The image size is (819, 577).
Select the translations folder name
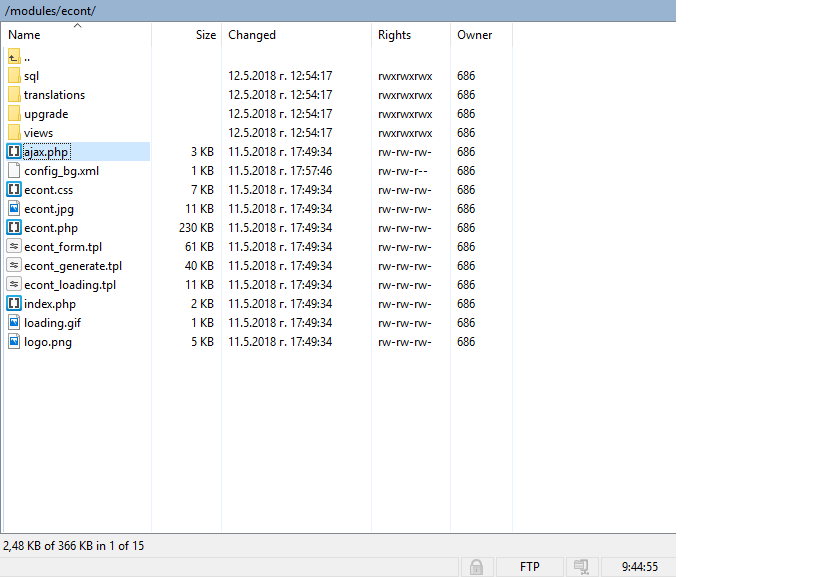(x=54, y=95)
